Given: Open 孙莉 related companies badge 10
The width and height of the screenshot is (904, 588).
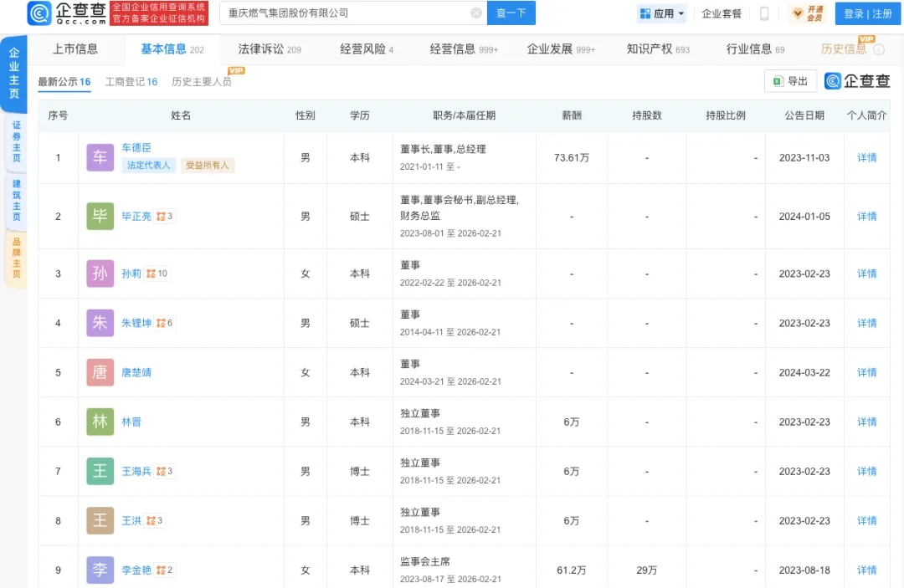Looking at the screenshot, I should (x=157, y=274).
